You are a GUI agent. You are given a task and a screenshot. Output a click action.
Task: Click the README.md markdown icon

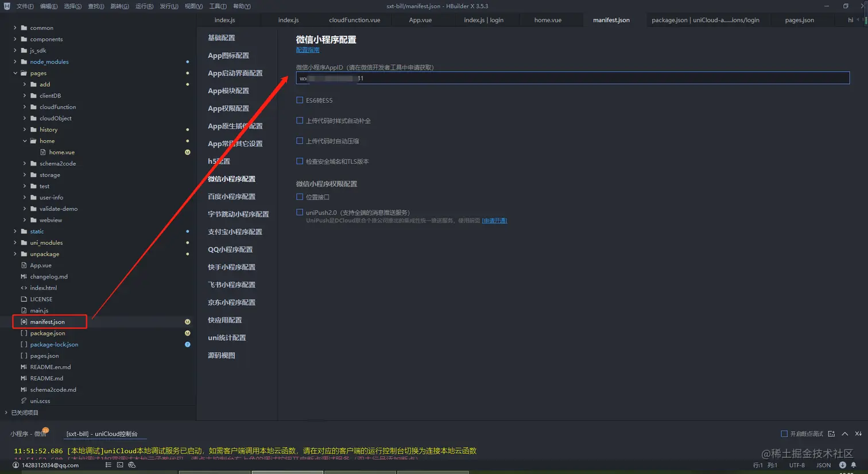click(x=24, y=379)
